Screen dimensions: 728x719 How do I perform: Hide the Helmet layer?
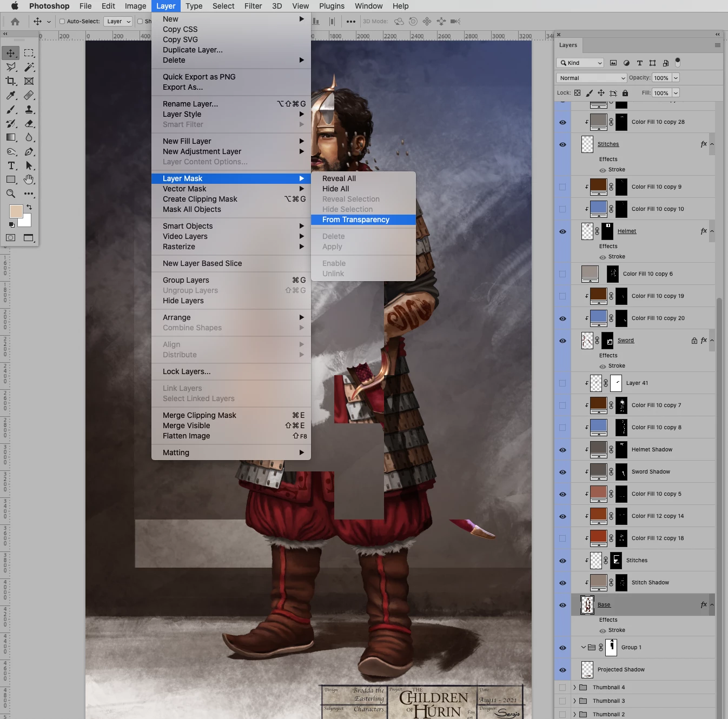[562, 231]
